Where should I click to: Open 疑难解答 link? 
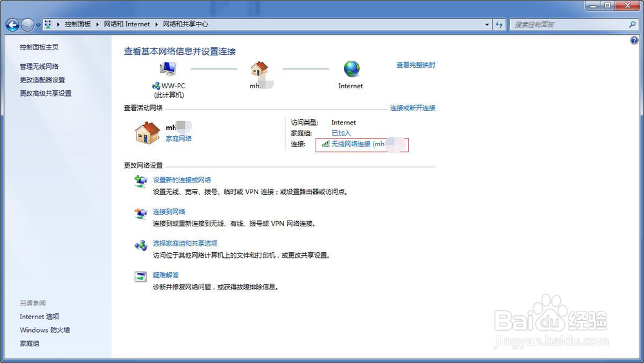pos(166,275)
